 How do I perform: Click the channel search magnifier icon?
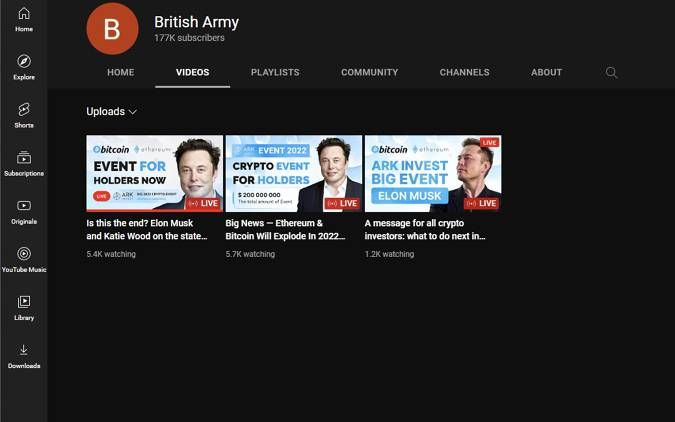[611, 73]
